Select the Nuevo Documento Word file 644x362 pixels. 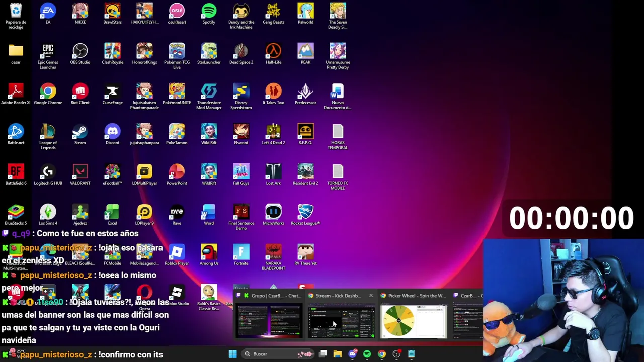pos(338,96)
